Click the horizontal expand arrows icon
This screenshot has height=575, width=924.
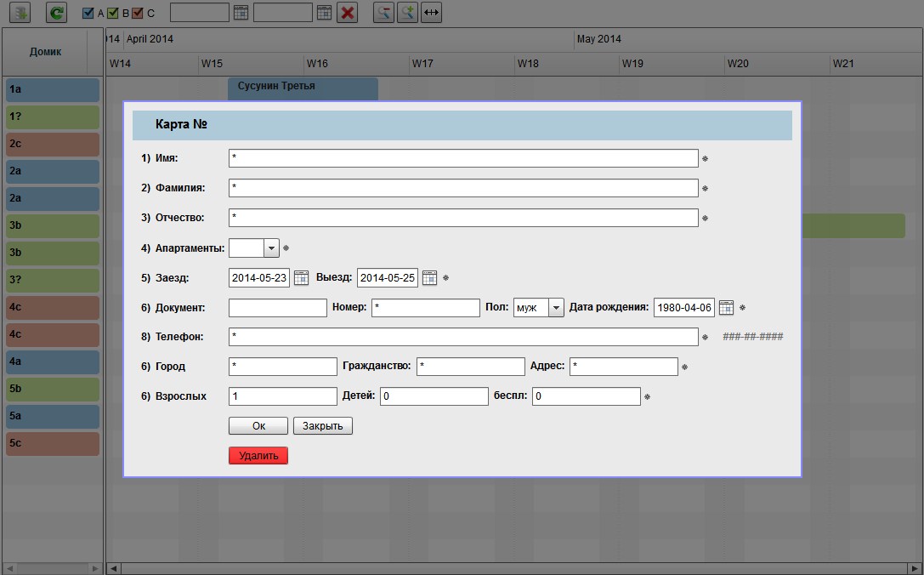[431, 12]
